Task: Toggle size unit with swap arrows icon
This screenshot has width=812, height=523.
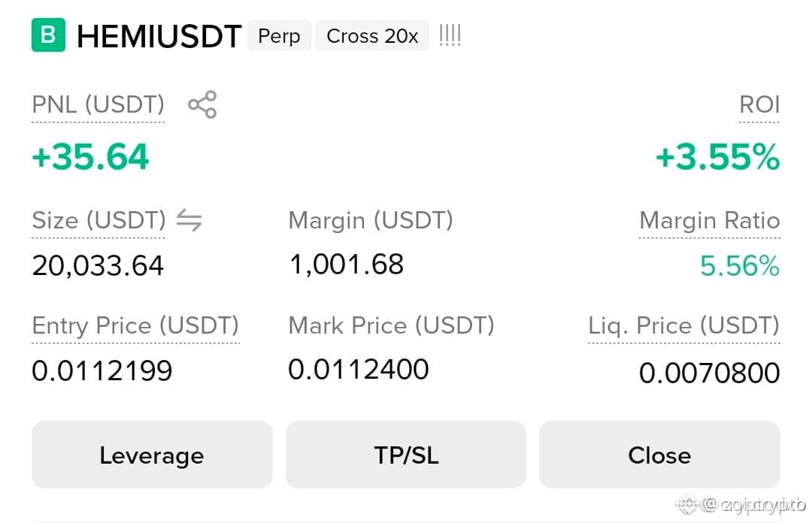Action: (189, 220)
